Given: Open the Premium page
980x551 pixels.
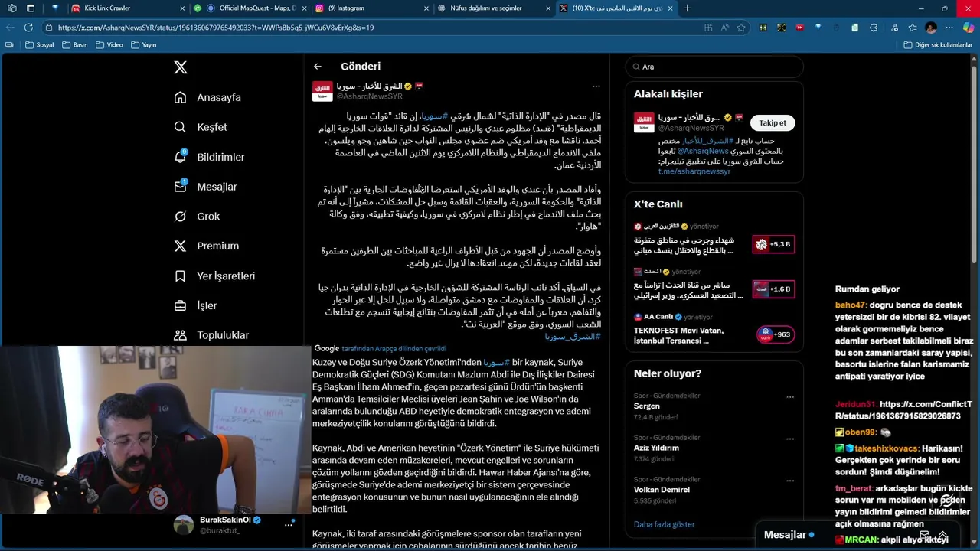Looking at the screenshot, I should point(207,246).
